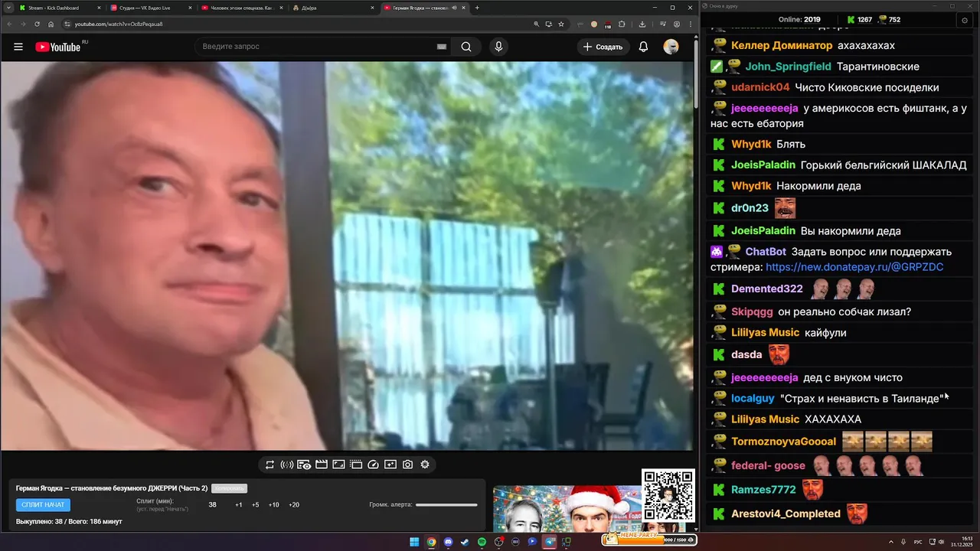
Task: Open Discord from the taskbar
Action: (448, 542)
